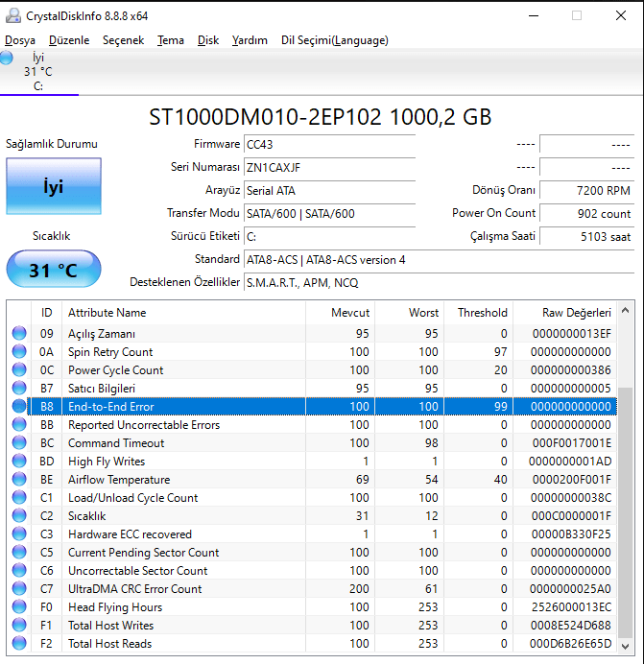Click status orb of Reported Uncorrectable Errors row
The width and height of the screenshot is (644, 664).
click(19, 424)
